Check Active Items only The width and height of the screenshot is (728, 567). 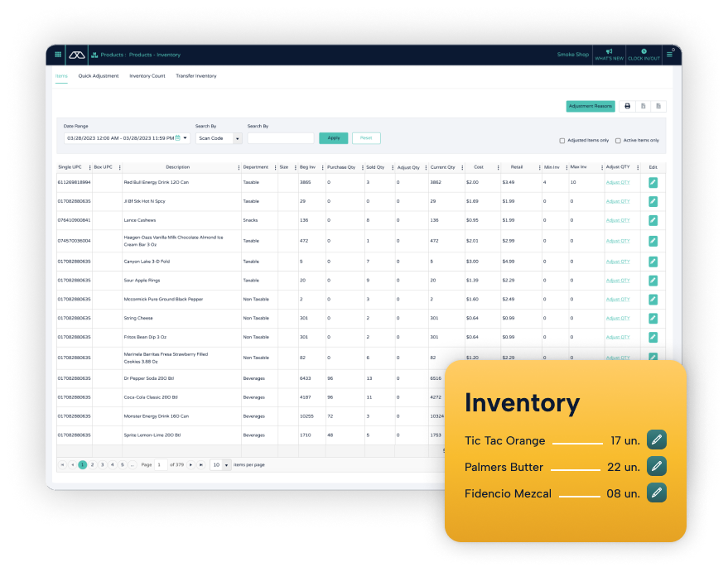pyautogui.click(x=618, y=141)
